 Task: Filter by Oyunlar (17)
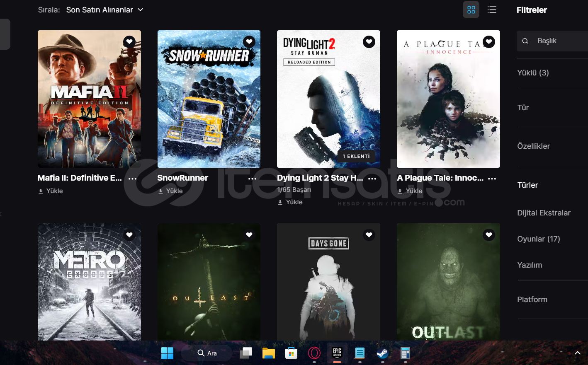pos(539,239)
